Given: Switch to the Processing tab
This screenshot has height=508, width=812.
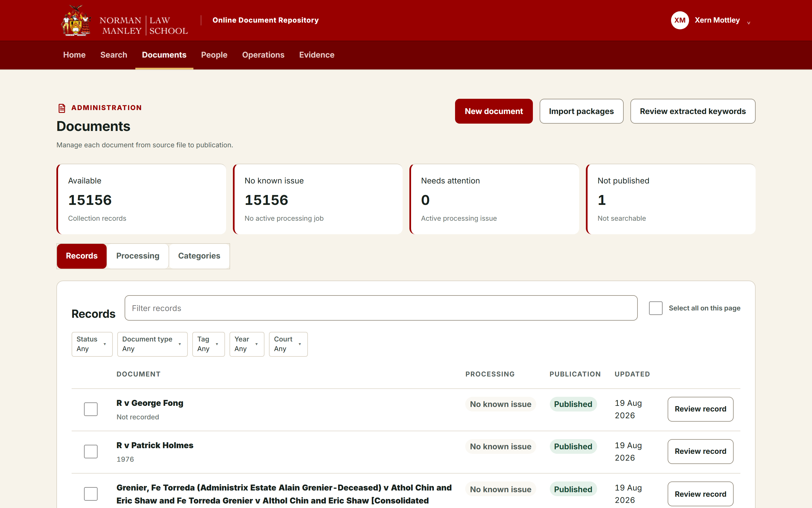Looking at the screenshot, I should tap(138, 256).
